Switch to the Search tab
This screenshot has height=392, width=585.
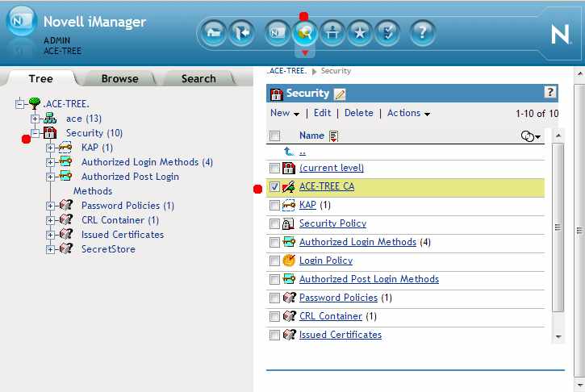[x=198, y=79]
